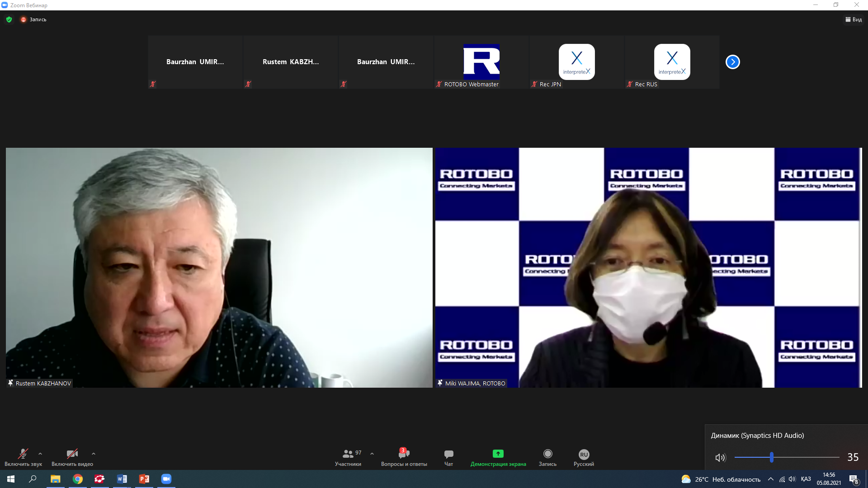Switch to Zoom from the taskbar

click(166, 479)
